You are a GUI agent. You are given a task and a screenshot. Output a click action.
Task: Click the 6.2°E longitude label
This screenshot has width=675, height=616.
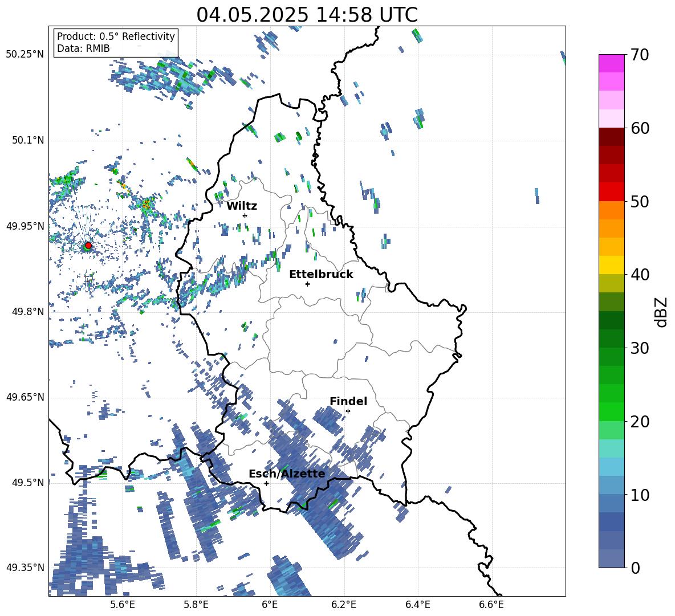344,605
